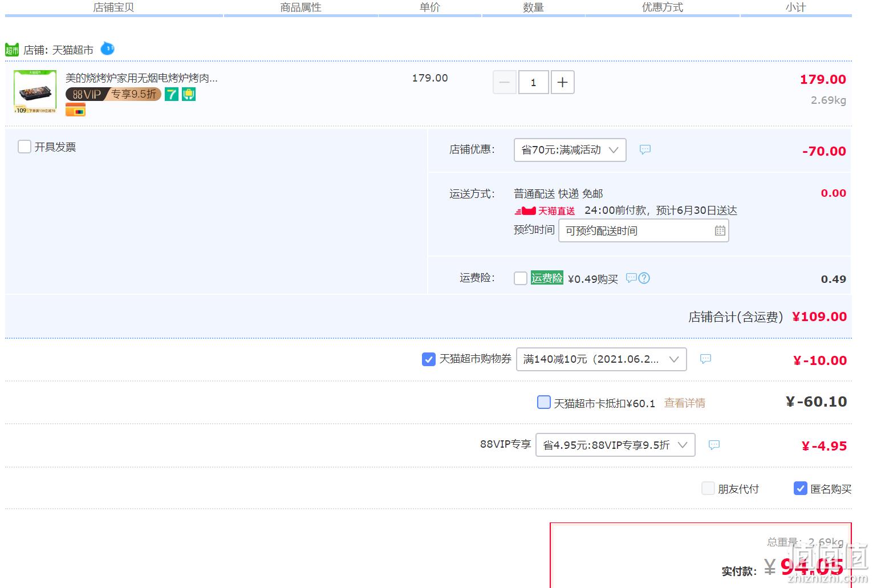
Task: Click the 查看详情 link
Action: (x=685, y=403)
